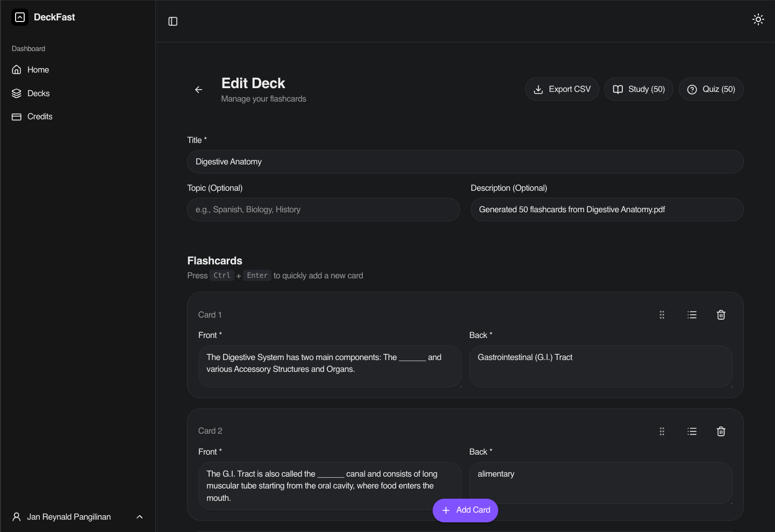Click the Export CSV button
The image size is (775, 532).
562,89
